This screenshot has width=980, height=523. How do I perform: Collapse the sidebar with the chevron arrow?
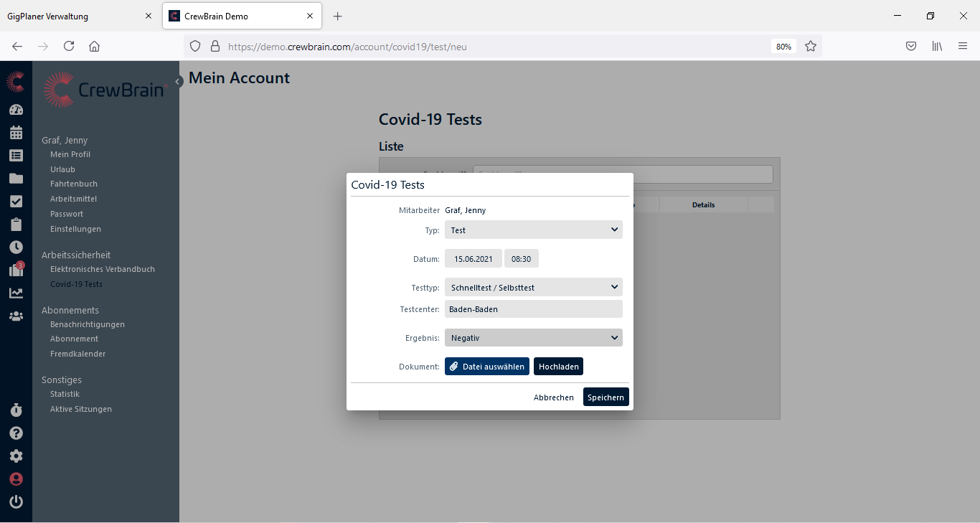(178, 82)
